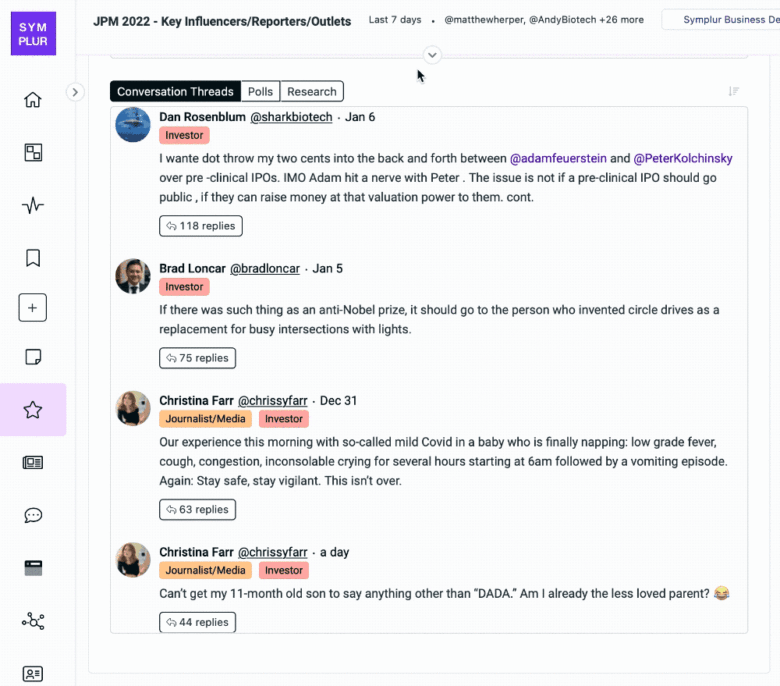
Task: Open the 118 replies thread button
Action: pyautogui.click(x=201, y=226)
